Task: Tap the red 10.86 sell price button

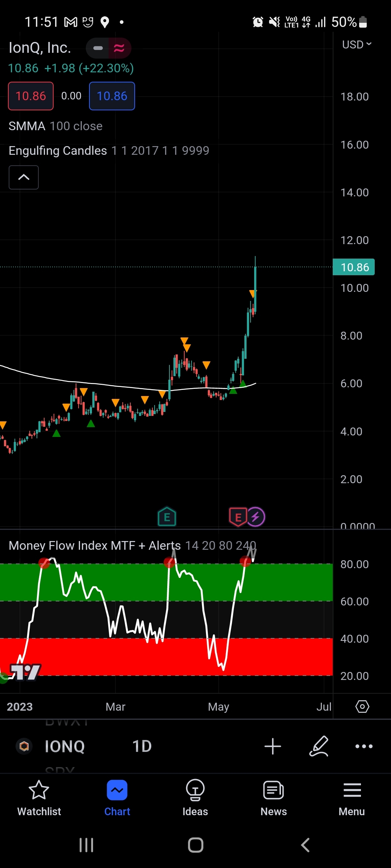Action: 31,96
